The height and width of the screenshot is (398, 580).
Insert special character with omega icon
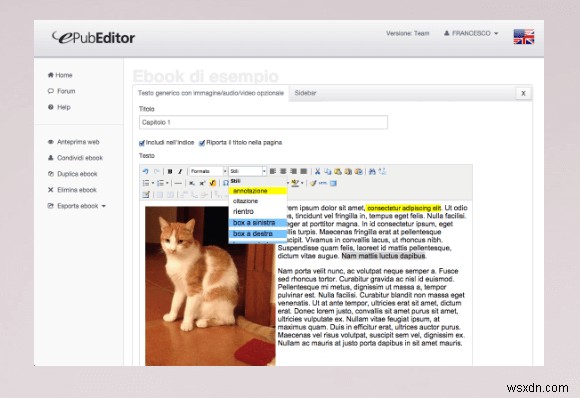[x=225, y=183]
